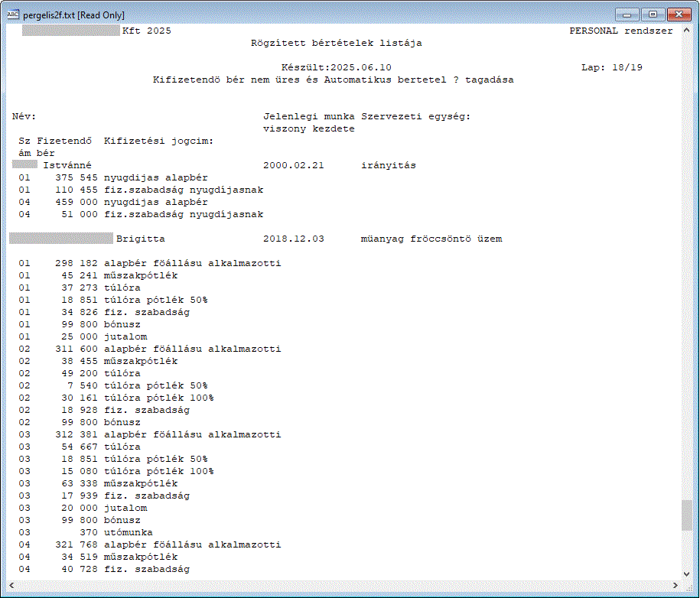
Task: Click the 'Lap: 18/19' page indicator
Action: click(x=611, y=67)
